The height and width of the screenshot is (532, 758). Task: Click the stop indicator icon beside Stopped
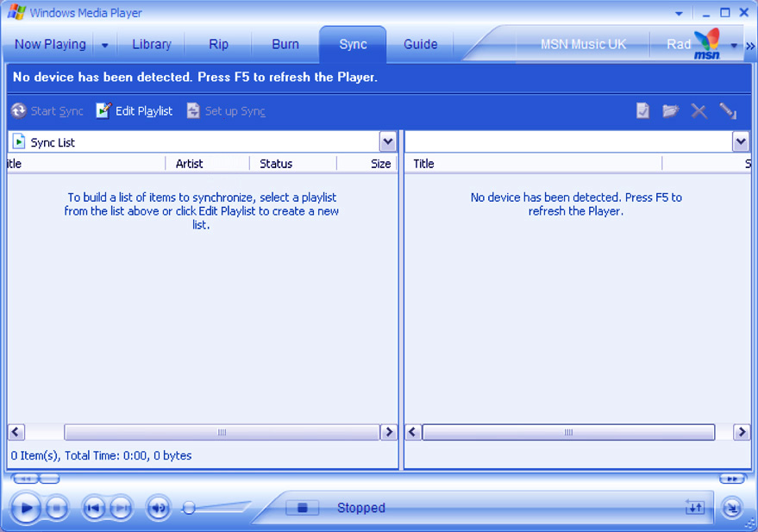point(302,508)
